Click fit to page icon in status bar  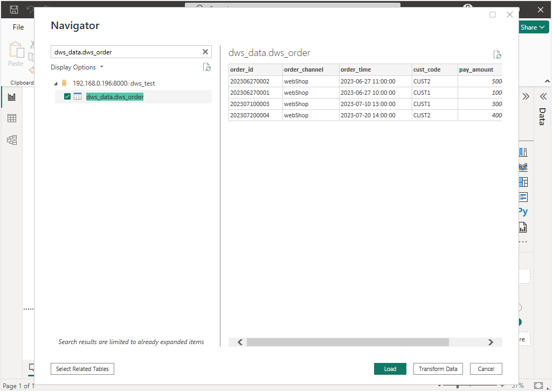point(538,386)
